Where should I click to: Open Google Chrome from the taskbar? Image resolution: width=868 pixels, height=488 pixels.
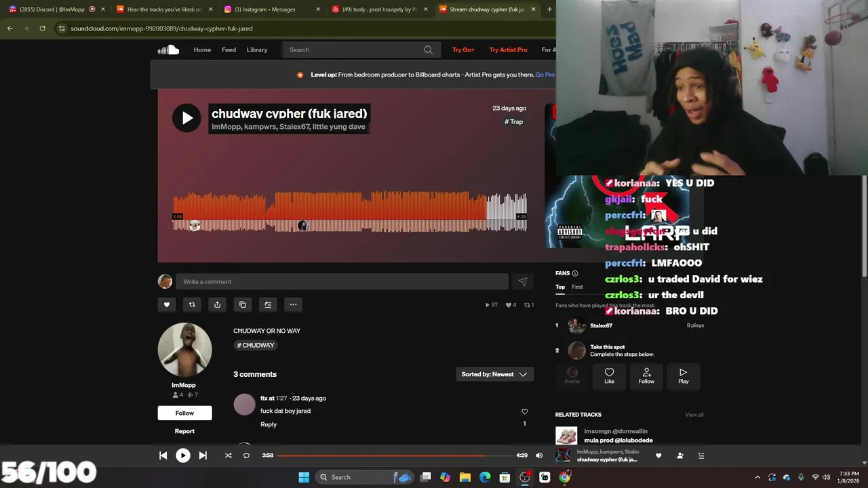(564, 477)
